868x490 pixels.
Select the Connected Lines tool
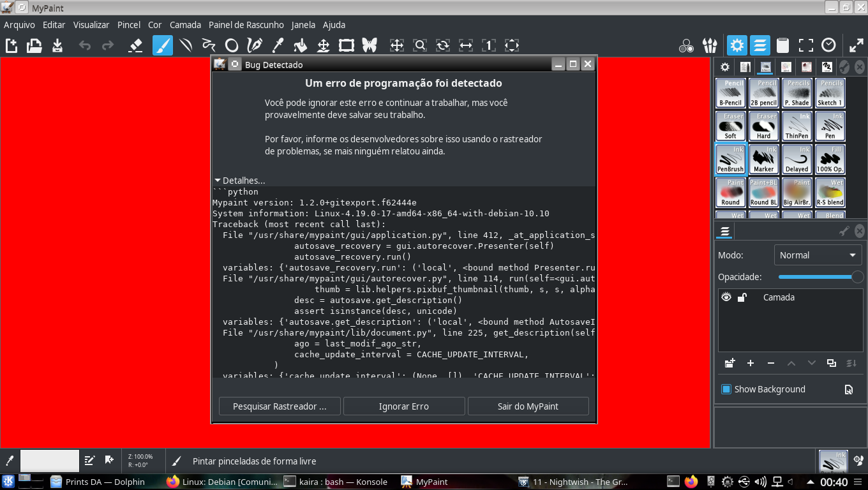209,45
